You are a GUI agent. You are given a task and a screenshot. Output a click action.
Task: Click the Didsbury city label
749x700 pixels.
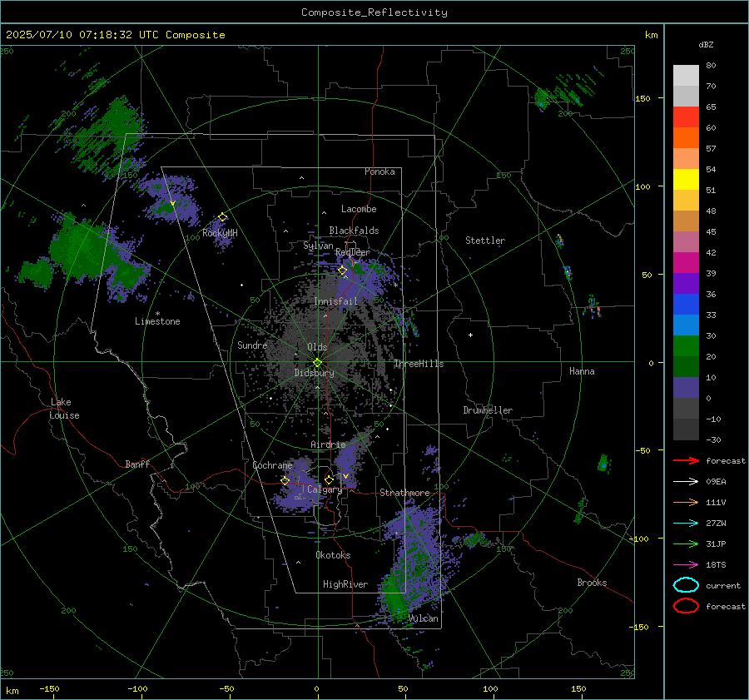[x=315, y=373]
